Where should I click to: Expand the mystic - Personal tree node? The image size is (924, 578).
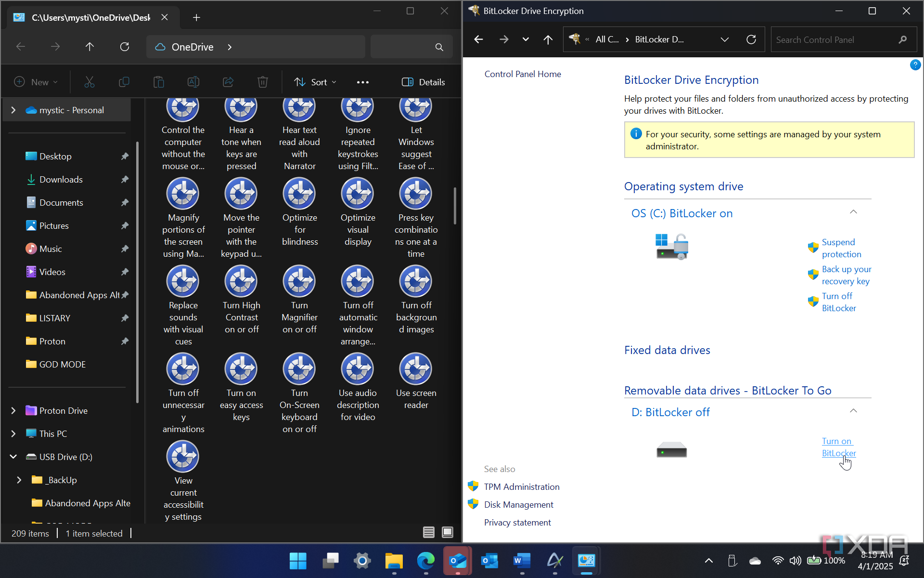click(x=13, y=110)
